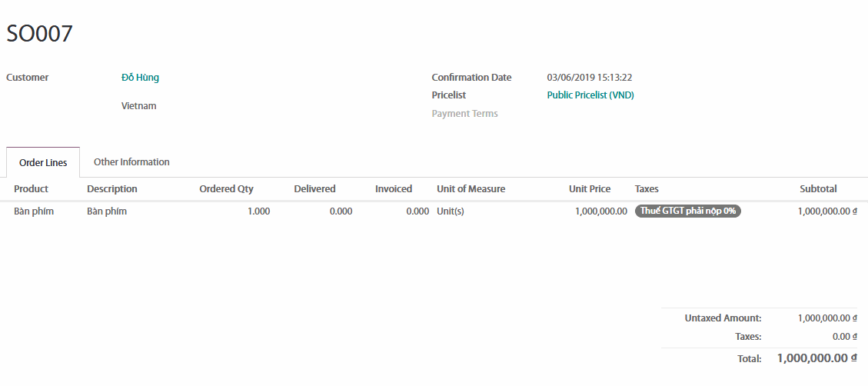Viewport: 868px width, 386px height.
Task: Click the ordered quantity 1.000 cell
Action: click(x=258, y=211)
